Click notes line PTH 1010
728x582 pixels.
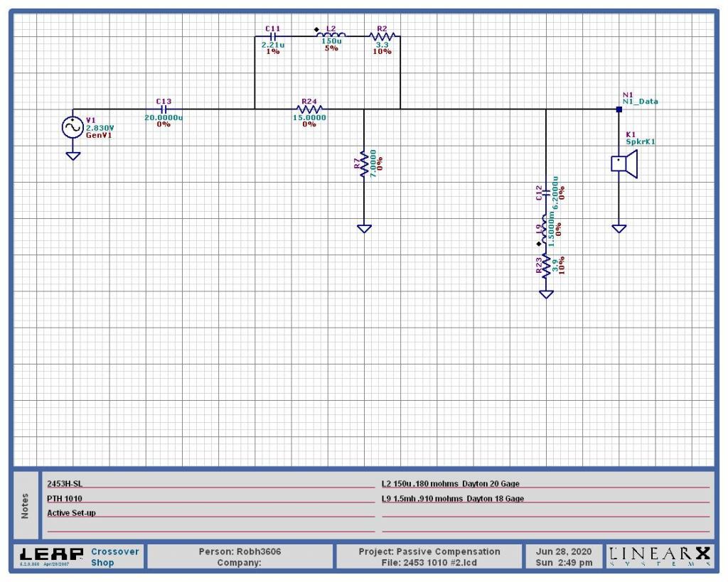(65, 498)
